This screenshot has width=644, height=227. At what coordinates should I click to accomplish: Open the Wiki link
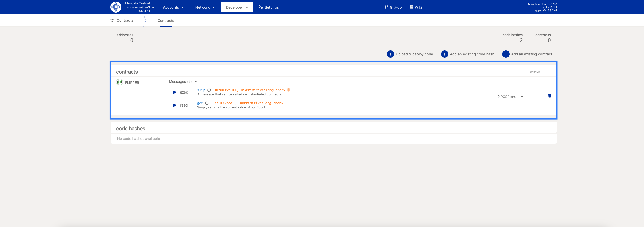pos(416,7)
